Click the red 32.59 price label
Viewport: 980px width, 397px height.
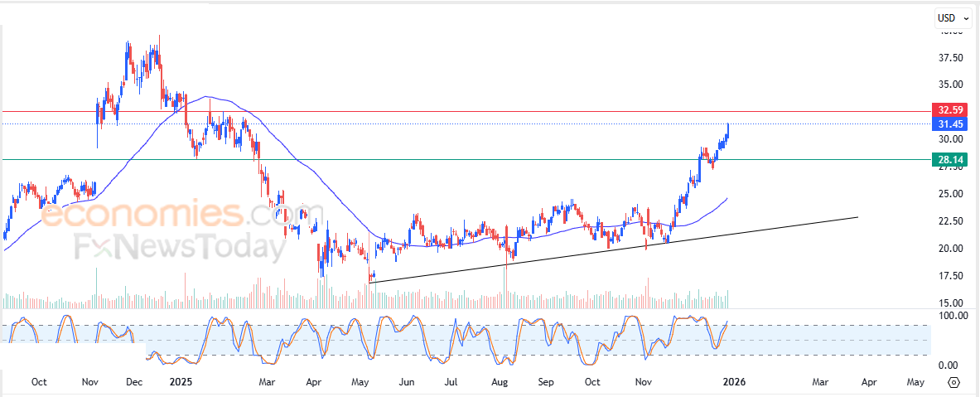950,111
